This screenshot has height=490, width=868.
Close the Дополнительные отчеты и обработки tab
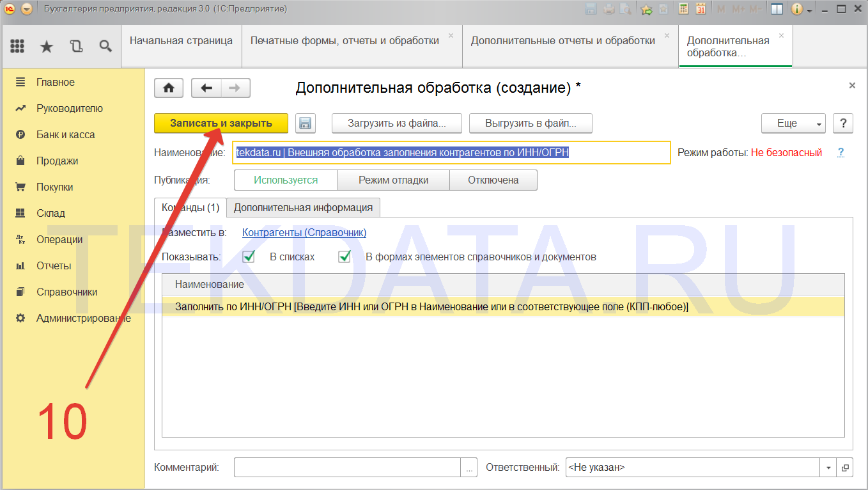tap(667, 36)
